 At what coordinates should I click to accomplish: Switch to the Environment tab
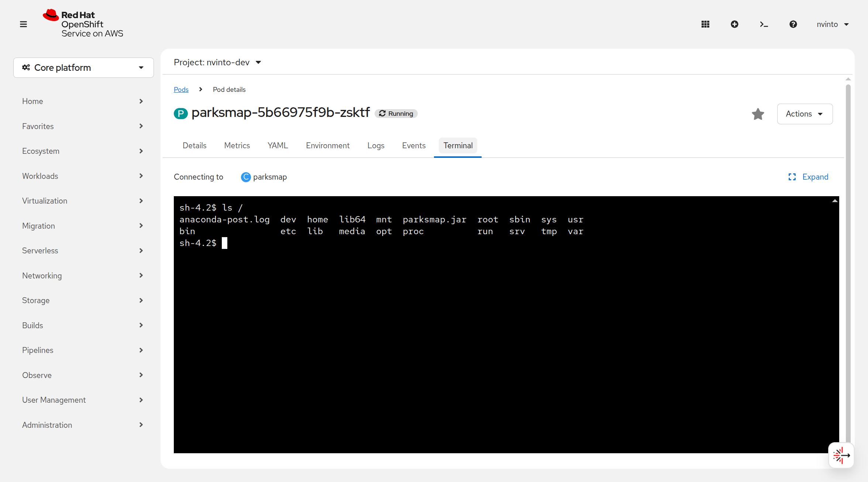(x=328, y=145)
